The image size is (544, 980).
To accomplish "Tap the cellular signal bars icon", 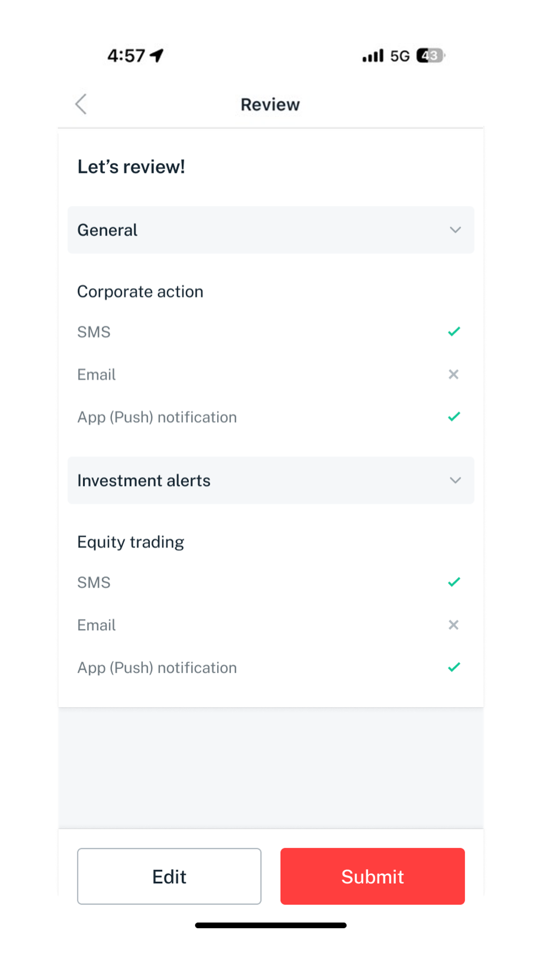I will [373, 56].
